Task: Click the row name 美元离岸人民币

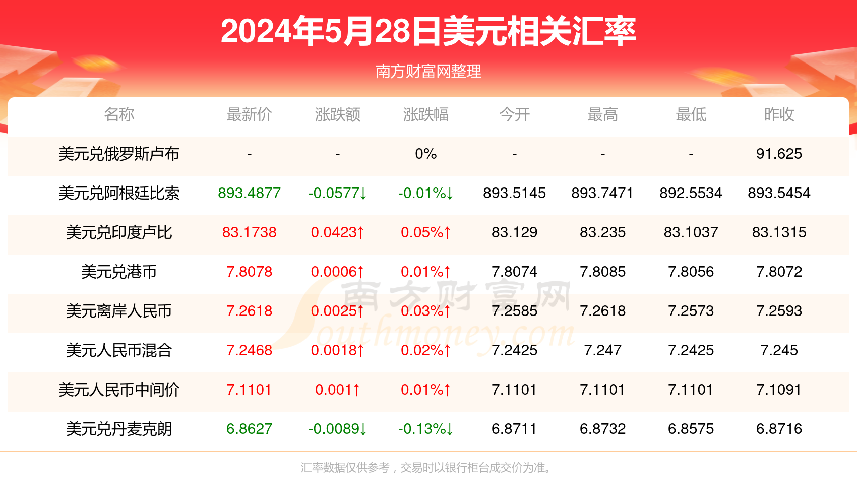Action: 119,311
